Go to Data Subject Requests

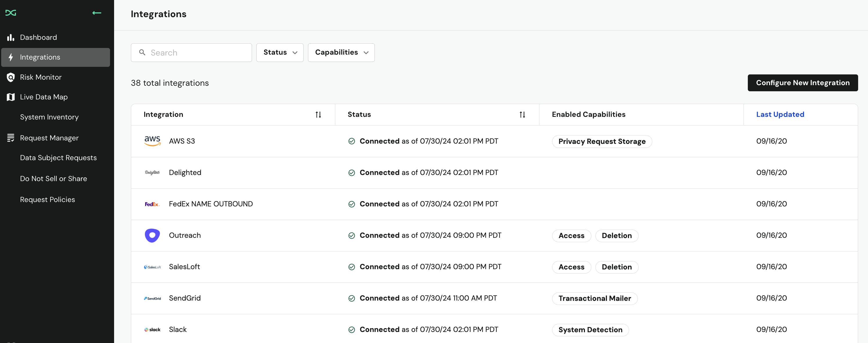click(x=58, y=158)
